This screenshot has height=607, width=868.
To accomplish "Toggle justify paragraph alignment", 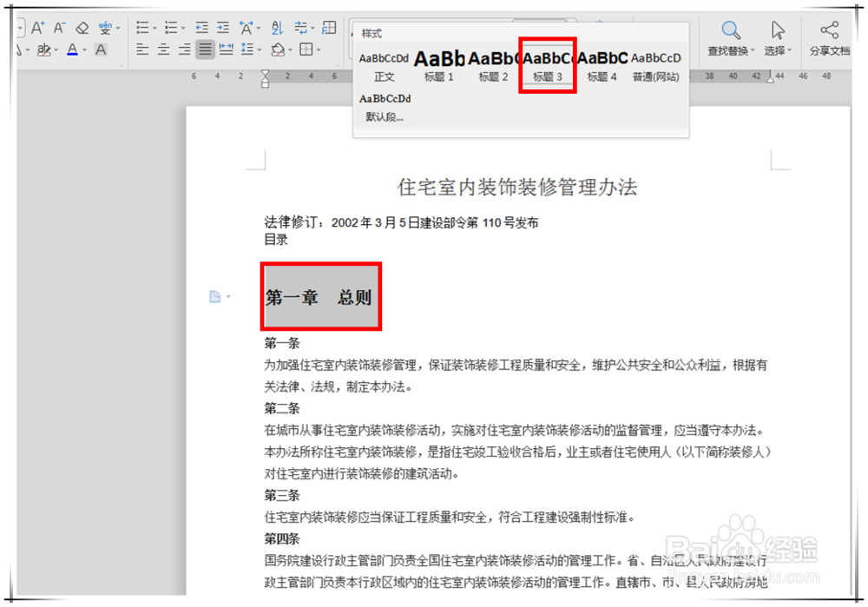I will [x=204, y=49].
